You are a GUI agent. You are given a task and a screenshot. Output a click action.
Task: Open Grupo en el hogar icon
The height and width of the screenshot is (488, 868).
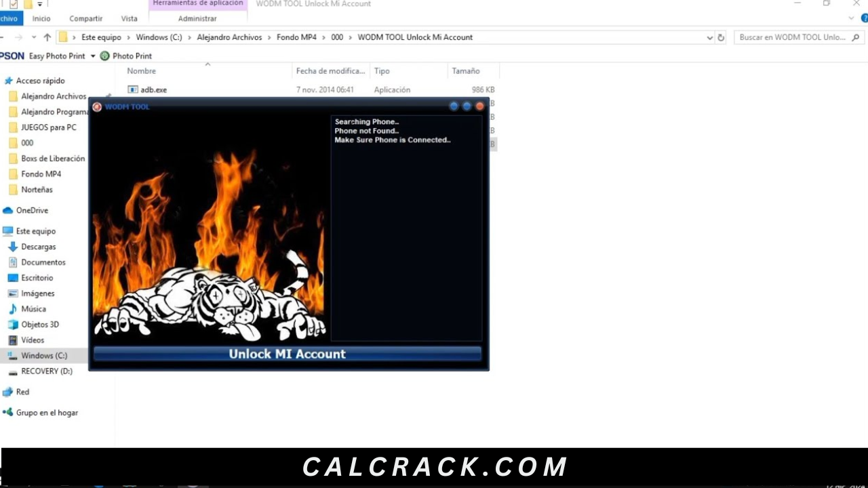(8, 412)
